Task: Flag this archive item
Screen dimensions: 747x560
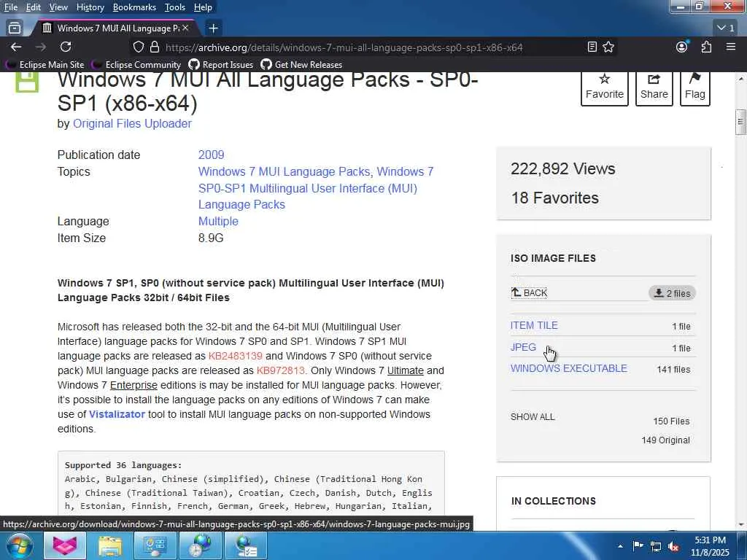Action: 695,87
